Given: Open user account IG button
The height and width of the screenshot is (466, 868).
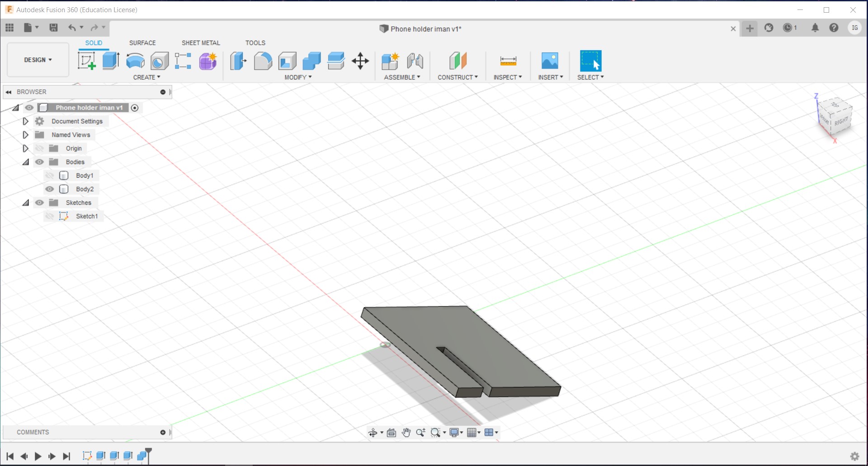Looking at the screenshot, I should click(x=854, y=28).
